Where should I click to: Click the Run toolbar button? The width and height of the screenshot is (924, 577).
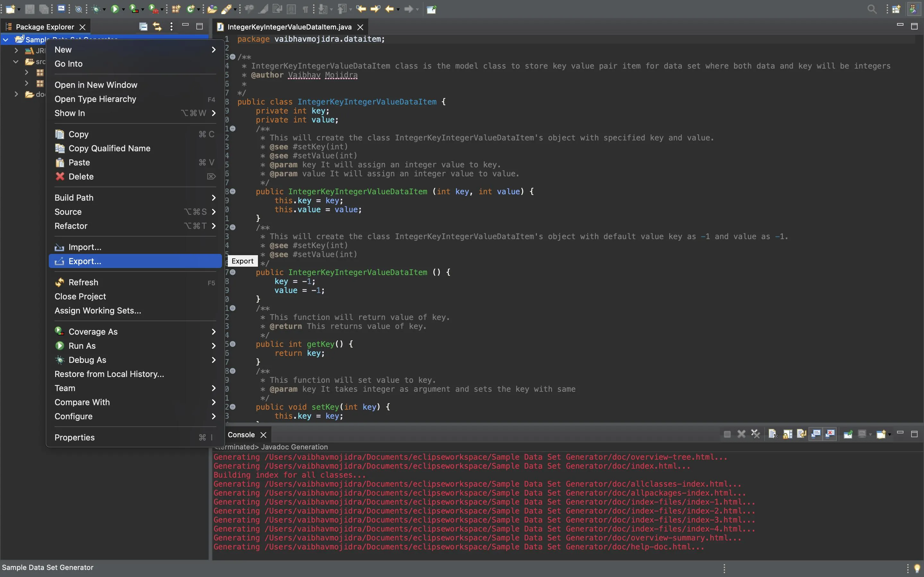pos(115,9)
